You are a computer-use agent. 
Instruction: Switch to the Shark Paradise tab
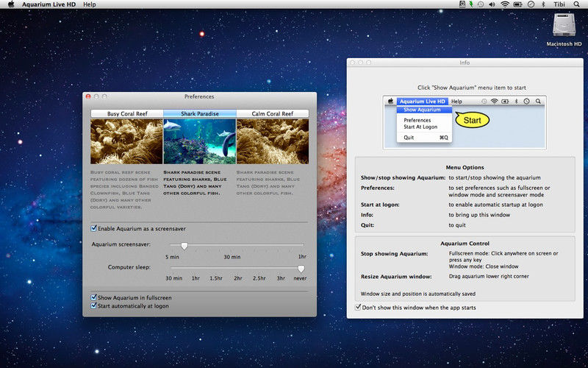200,113
